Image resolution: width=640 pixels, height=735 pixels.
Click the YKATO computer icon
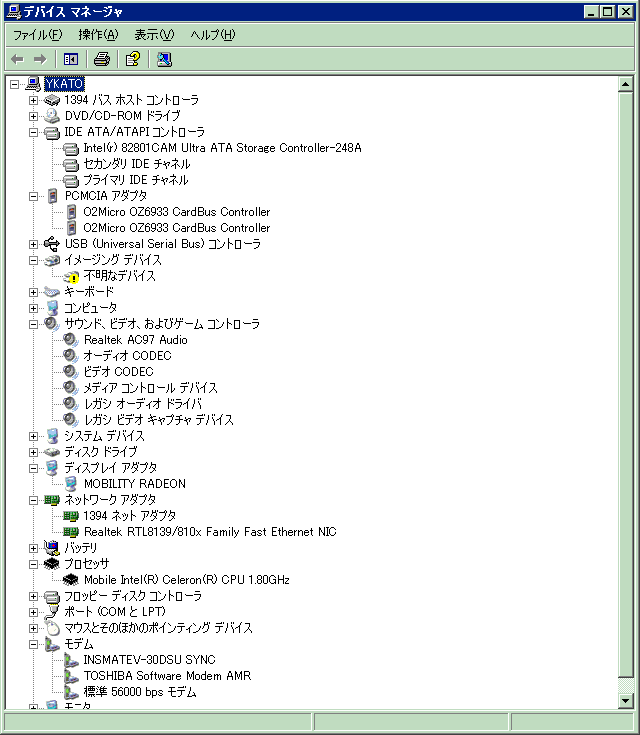pos(33,84)
